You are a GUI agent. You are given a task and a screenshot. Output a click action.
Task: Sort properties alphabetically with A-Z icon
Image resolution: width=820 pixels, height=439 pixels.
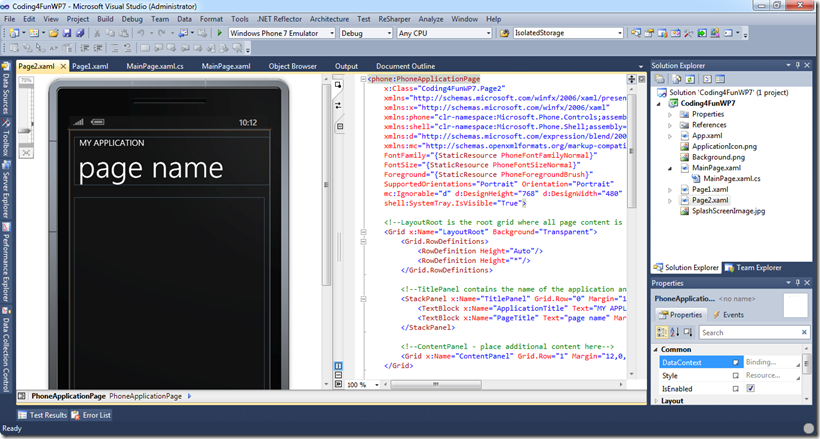(x=675, y=332)
